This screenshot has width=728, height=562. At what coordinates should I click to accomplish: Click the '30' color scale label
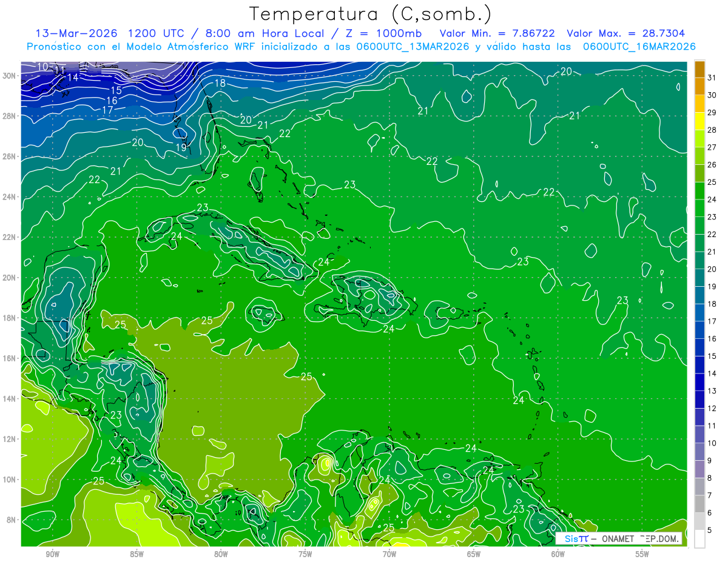(712, 95)
